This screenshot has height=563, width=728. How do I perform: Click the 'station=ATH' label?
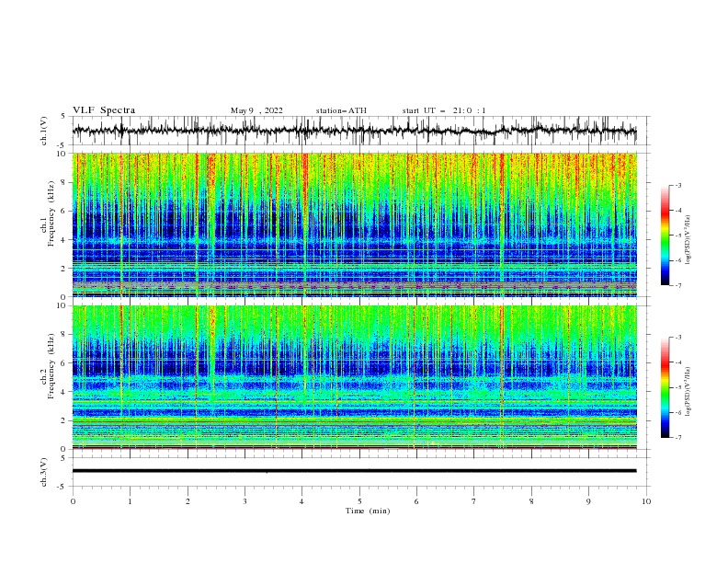point(341,110)
